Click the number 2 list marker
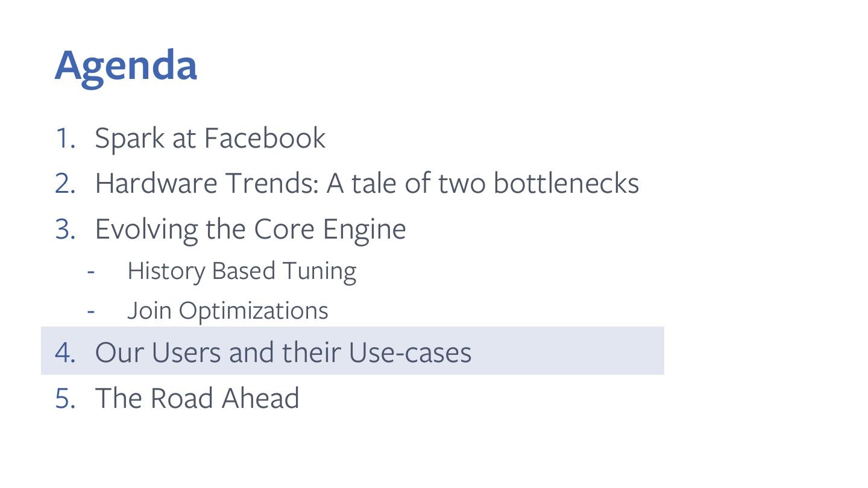This screenshot has width=868, height=488. (64, 183)
